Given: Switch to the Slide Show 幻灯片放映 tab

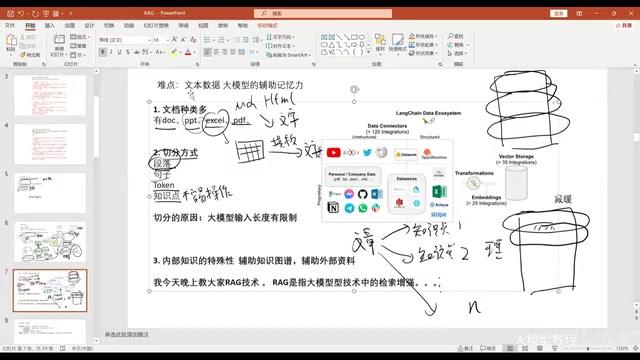Looking at the screenshot, I should coord(156,25).
